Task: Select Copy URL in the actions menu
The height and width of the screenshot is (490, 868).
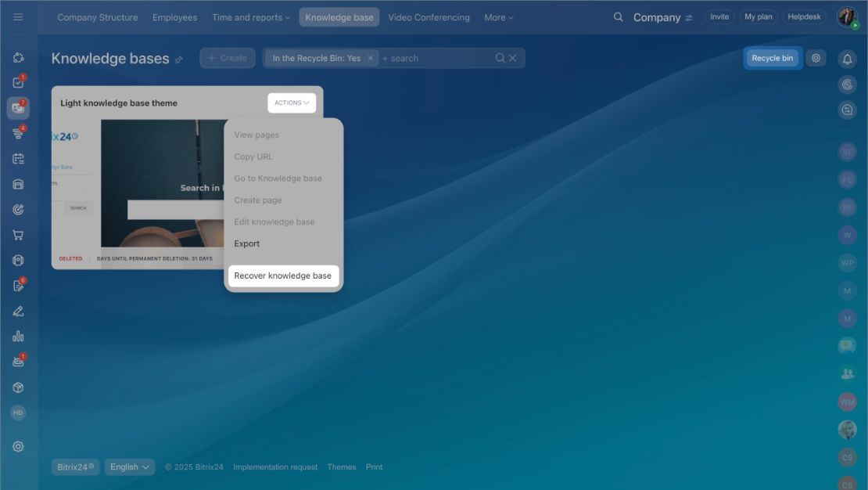Action: pyautogui.click(x=253, y=157)
